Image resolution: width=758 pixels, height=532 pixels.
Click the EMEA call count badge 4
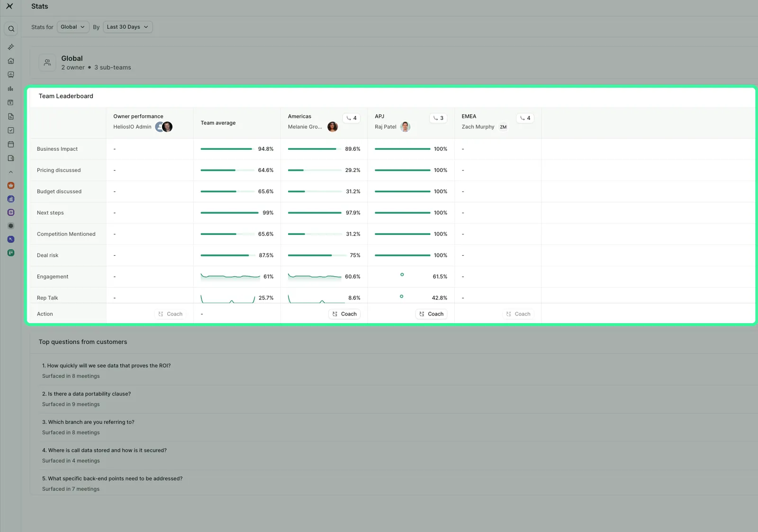(x=525, y=118)
